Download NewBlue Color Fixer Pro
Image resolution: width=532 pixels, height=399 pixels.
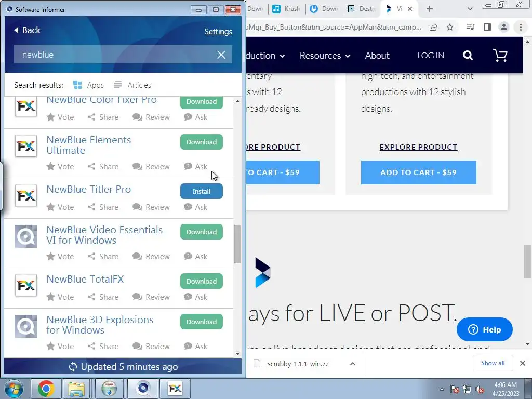(x=202, y=102)
